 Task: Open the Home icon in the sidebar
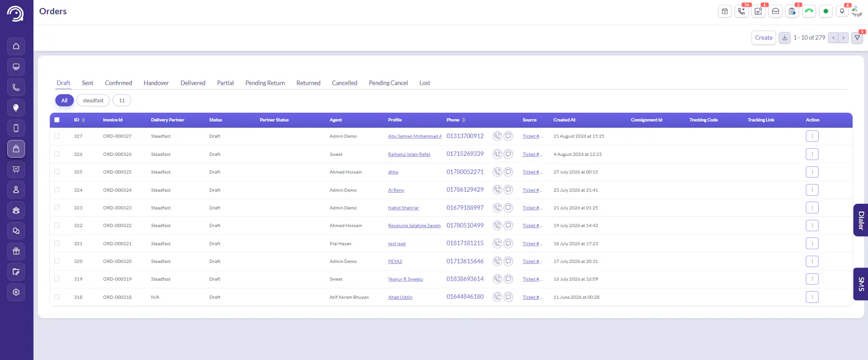16,46
